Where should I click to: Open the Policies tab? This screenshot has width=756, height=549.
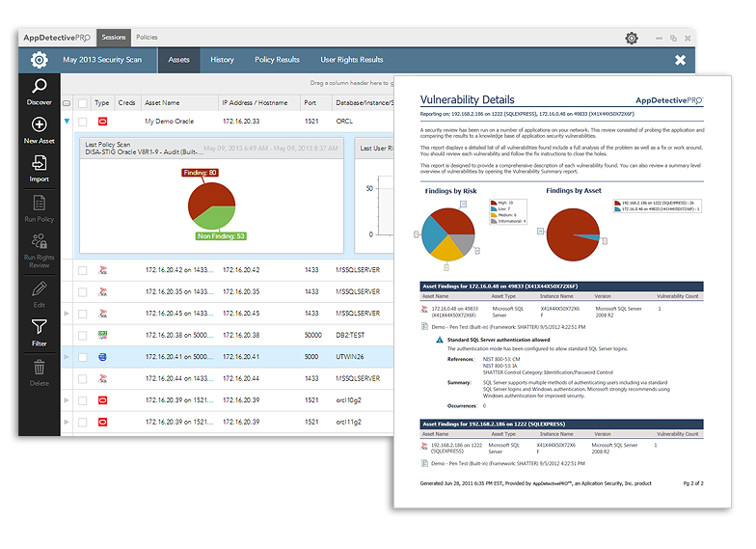(x=147, y=38)
